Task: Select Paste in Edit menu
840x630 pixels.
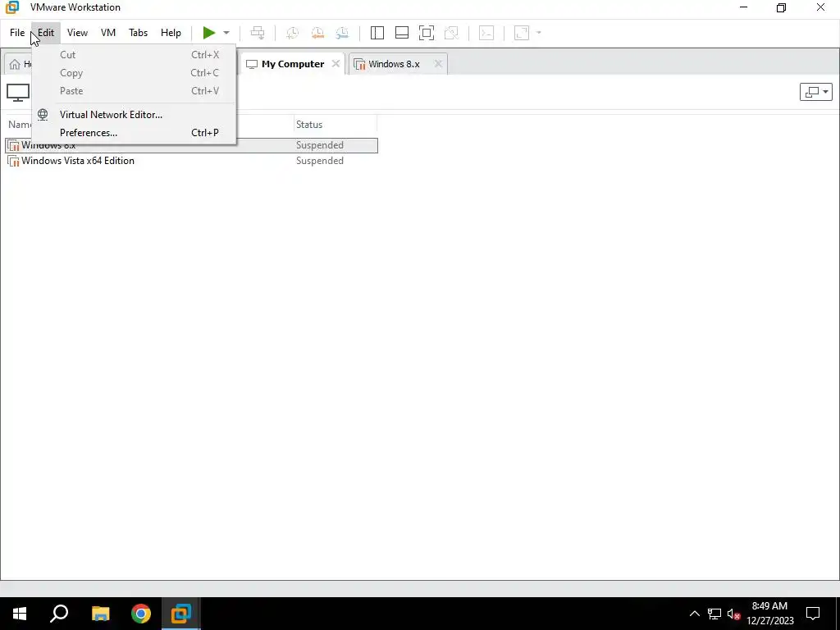Action: [x=134, y=91]
